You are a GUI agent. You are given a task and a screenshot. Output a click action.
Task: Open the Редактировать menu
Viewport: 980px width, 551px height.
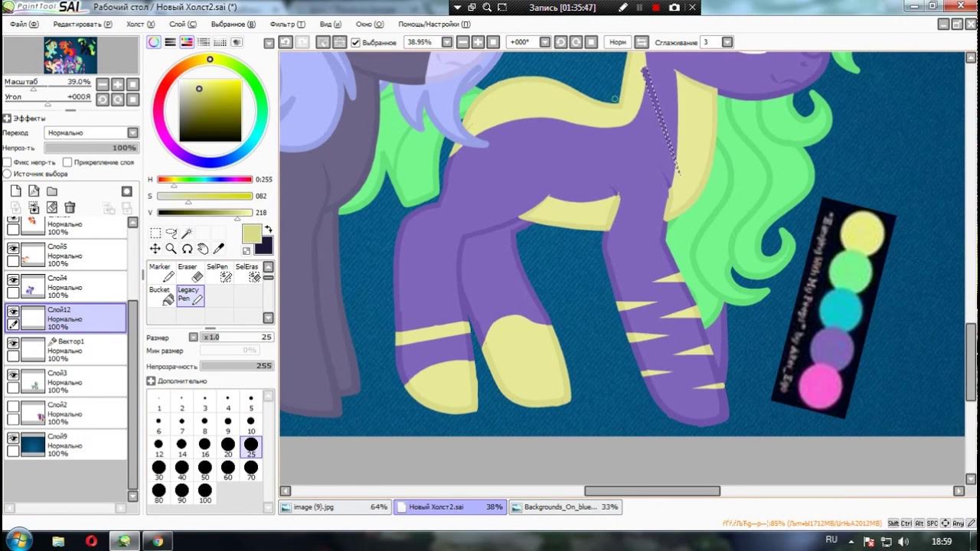[x=83, y=24]
